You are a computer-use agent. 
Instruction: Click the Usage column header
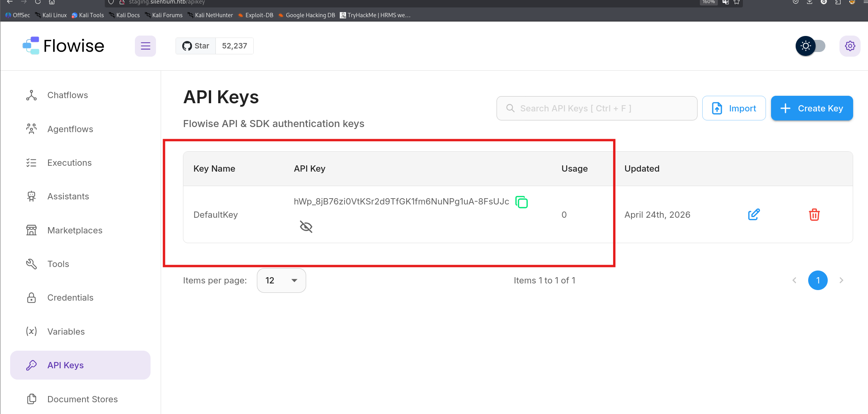[575, 168]
